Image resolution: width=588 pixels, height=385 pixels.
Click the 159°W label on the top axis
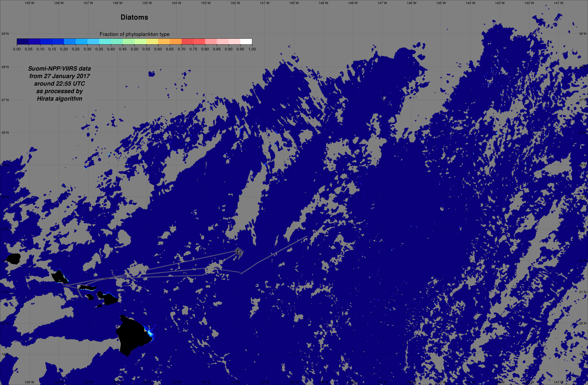(29, 3)
